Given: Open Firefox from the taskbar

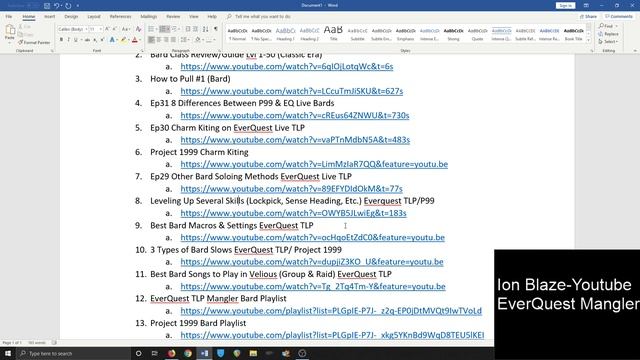Looking at the screenshot, I should 171,353.
